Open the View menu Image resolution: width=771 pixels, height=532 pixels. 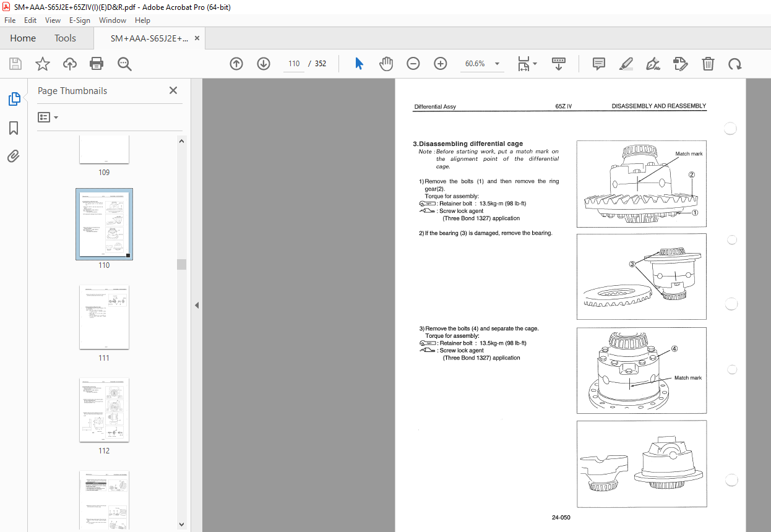[53, 20]
